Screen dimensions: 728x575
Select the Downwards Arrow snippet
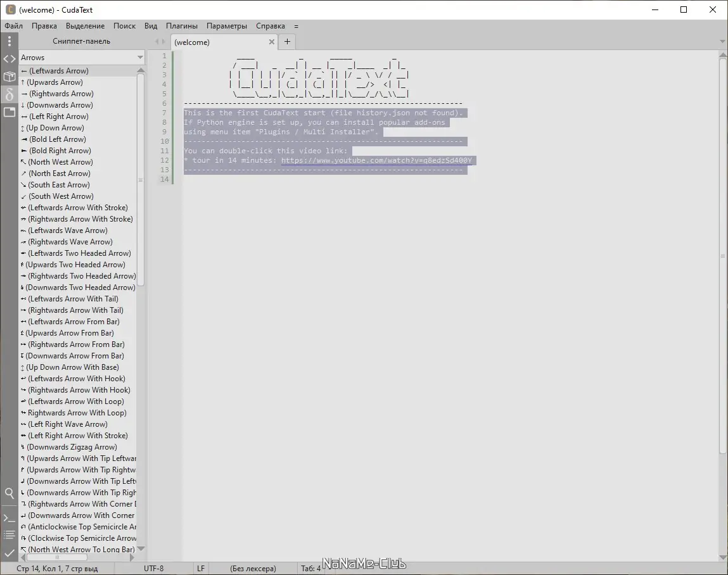(x=77, y=105)
